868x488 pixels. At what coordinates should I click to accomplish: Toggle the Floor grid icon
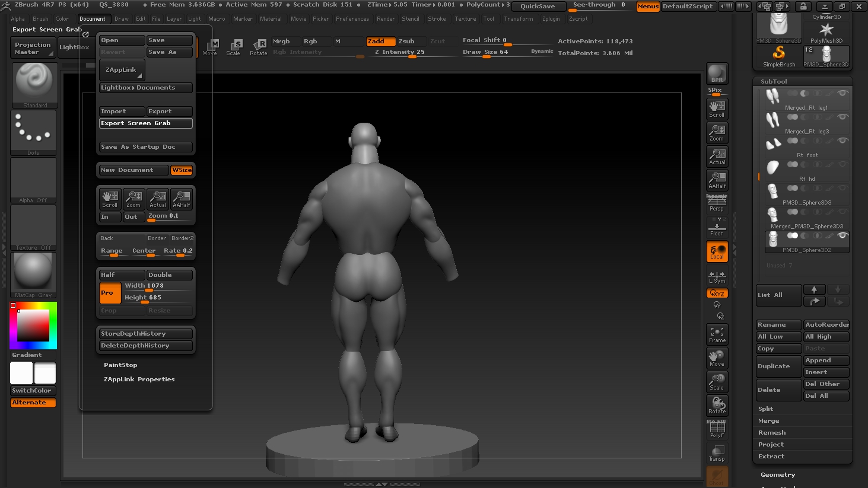[x=717, y=227]
